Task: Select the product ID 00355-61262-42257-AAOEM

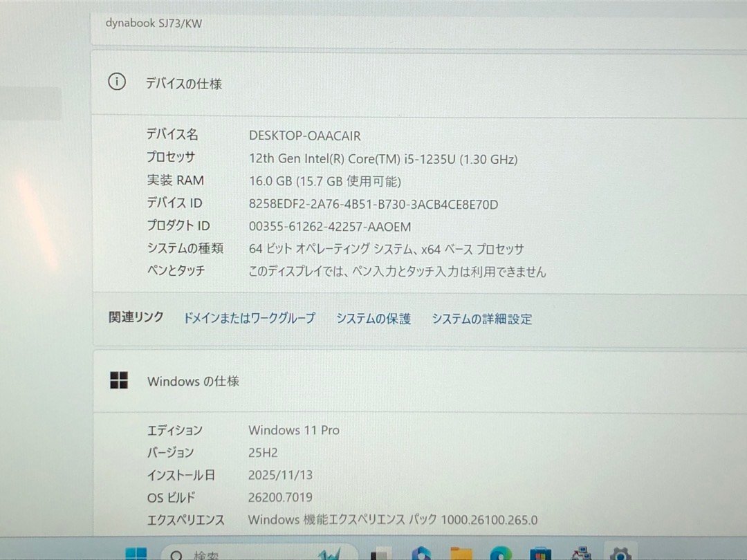Action: coord(330,227)
